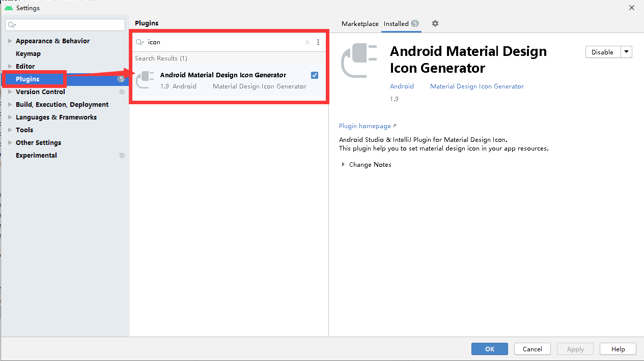Screen dimensions: 644x361
Task: Click the Installed tab count badge
Action: [x=415, y=23]
